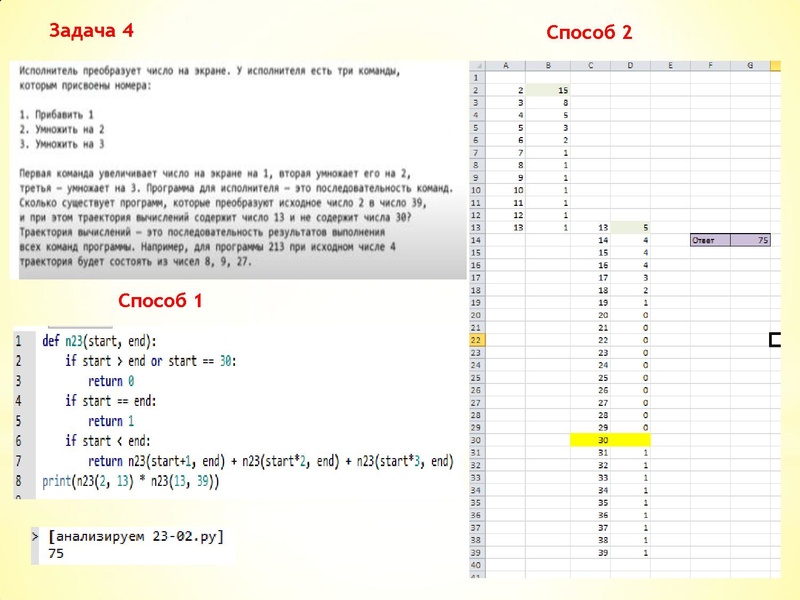Click the purple 'Ответ' label cell
Screen dimensions: 800x600
tap(710, 240)
